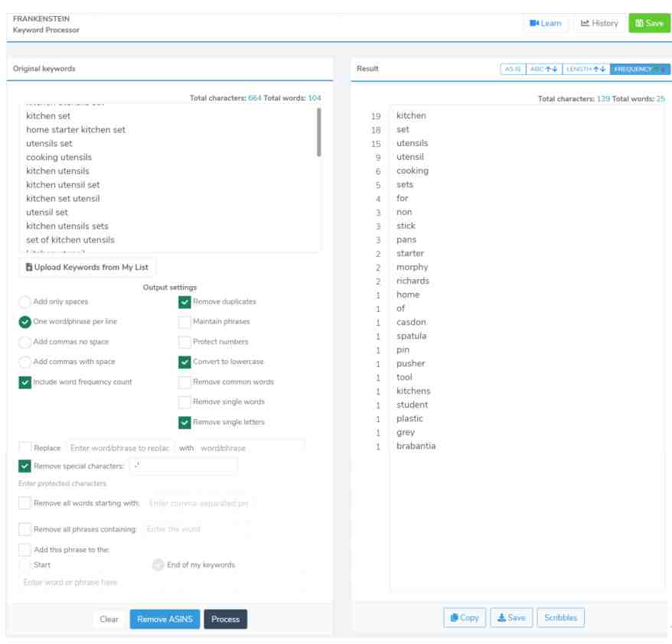
Task: Click 'starter' in the results list
Action: pyautogui.click(x=410, y=253)
